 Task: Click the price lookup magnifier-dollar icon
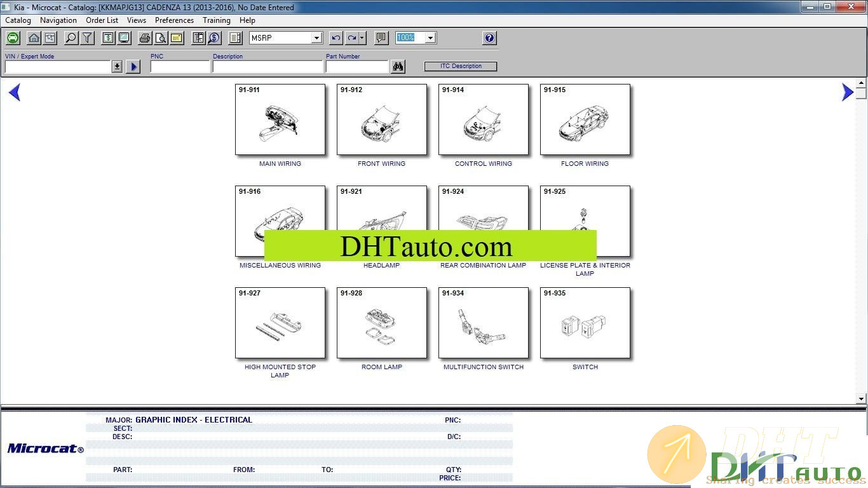click(214, 38)
